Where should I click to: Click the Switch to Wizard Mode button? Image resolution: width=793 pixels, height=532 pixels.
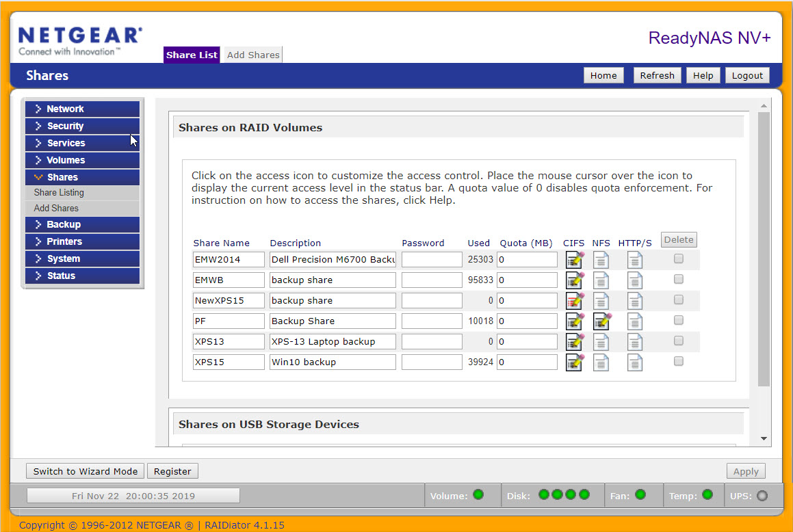point(86,471)
